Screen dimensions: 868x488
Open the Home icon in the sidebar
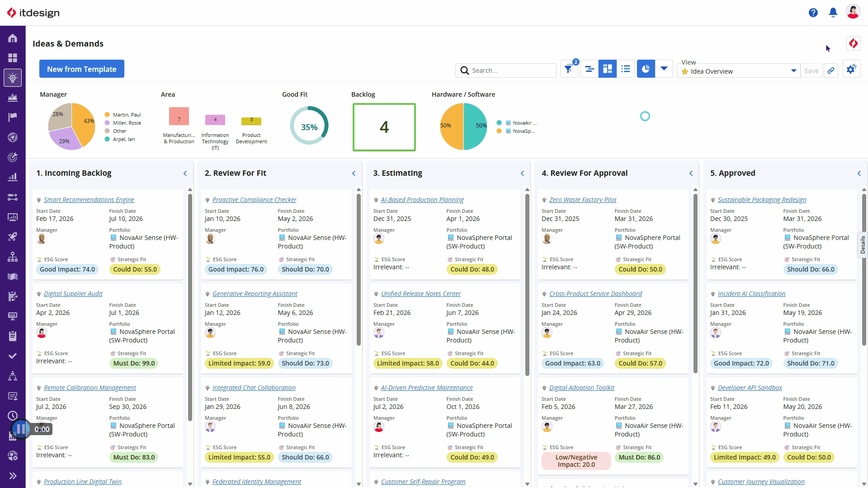(13, 38)
